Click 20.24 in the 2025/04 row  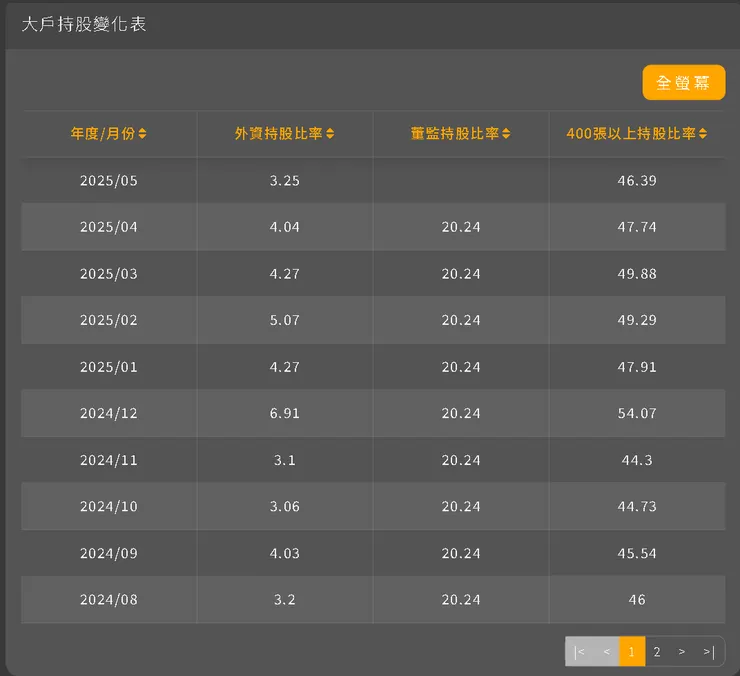tap(461, 227)
